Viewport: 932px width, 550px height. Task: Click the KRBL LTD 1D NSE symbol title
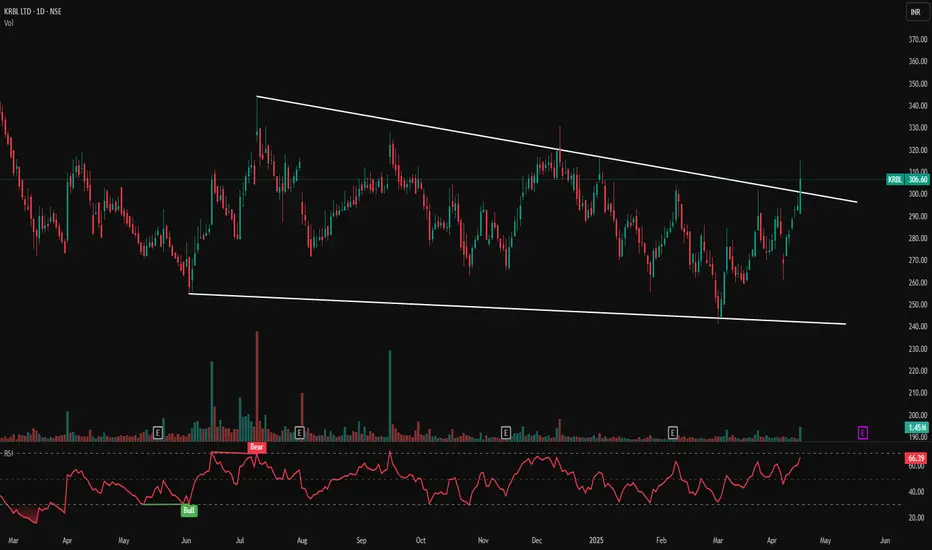pos(33,11)
